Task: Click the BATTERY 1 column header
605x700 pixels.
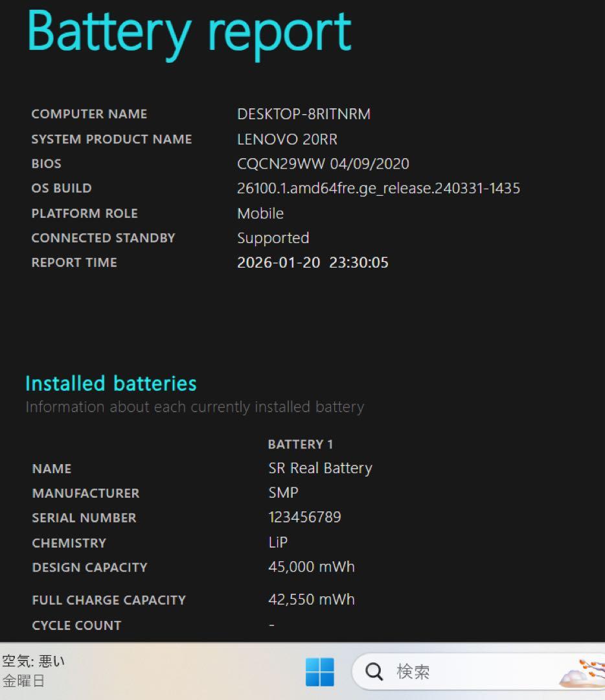Action: 300,444
